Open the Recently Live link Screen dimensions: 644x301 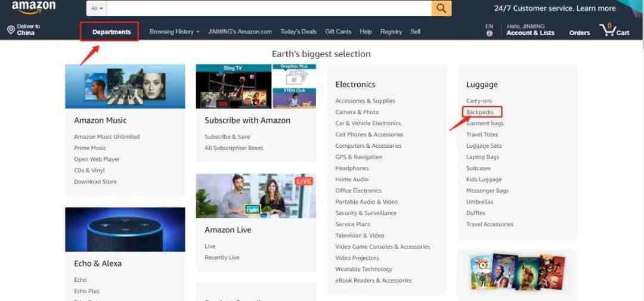click(222, 257)
